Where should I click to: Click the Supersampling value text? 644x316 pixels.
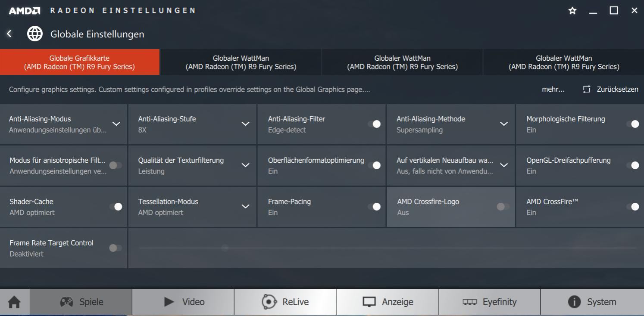coord(419,130)
